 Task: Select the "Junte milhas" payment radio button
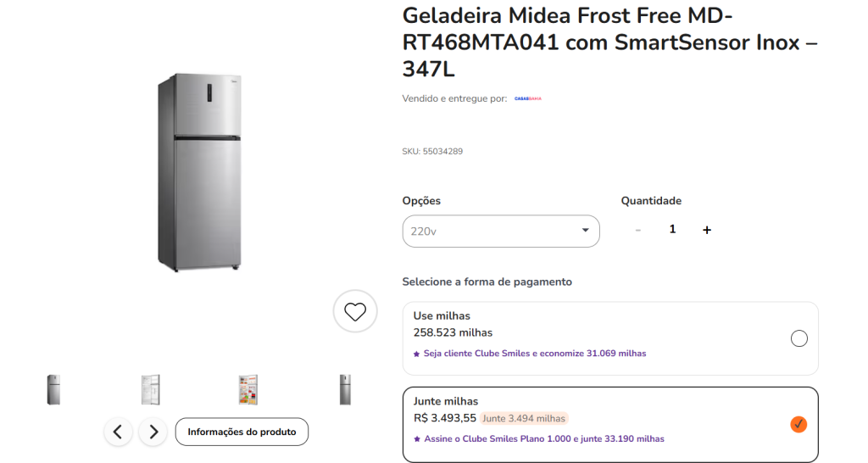[x=798, y=424]
